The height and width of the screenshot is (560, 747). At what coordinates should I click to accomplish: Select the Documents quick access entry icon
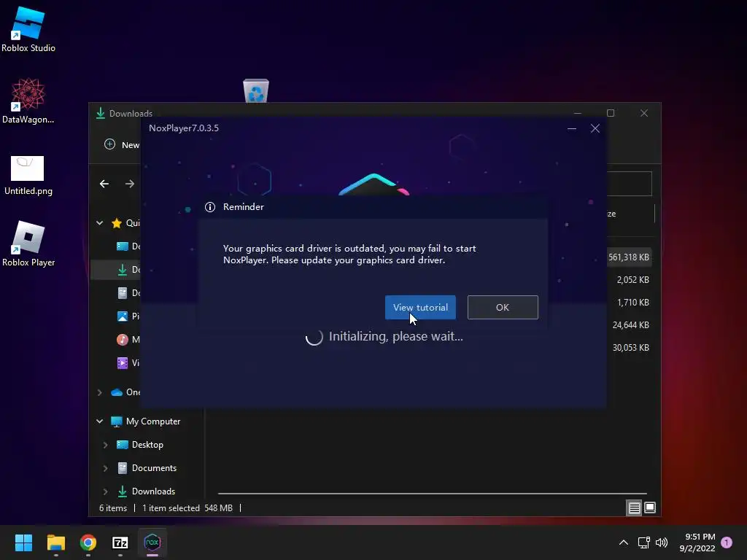[123, 293]
